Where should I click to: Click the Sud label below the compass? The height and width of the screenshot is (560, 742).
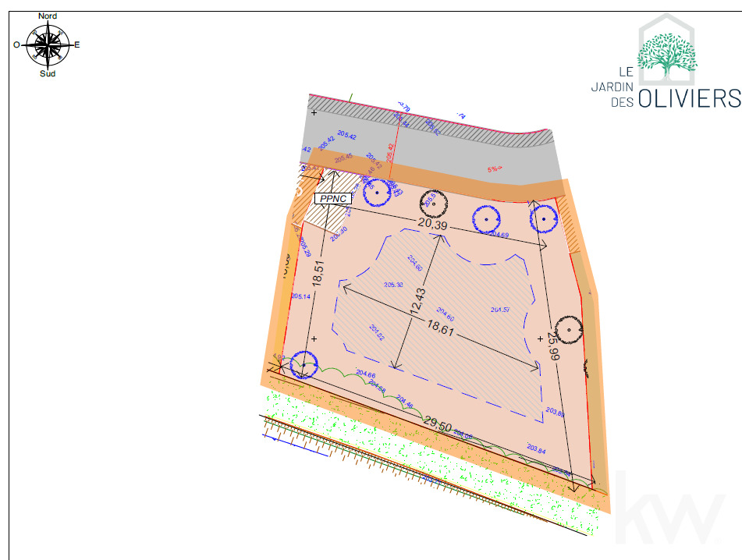click(x=48, y=74)
